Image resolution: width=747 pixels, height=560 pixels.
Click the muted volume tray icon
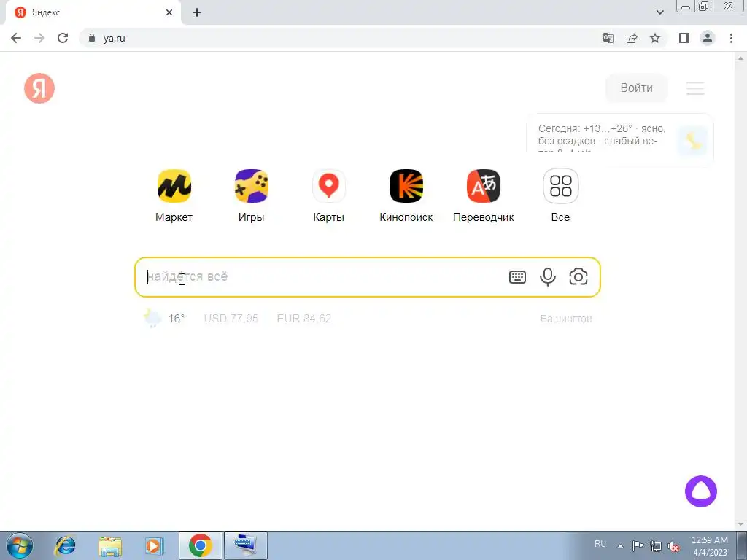click(x=673, y=546)
